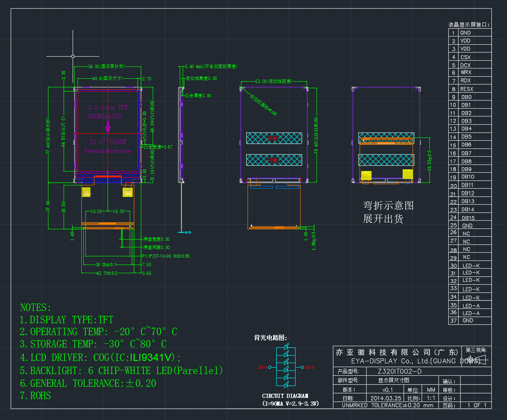Select the NC label at pin 26
Image resolution: width=507 pixels, height=420 pixels.
coord(466,234)
